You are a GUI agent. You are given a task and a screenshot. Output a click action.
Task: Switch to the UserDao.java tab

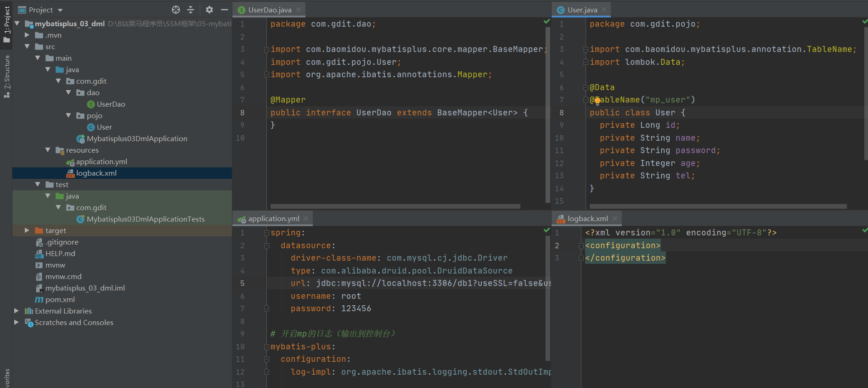pos(270,10)
